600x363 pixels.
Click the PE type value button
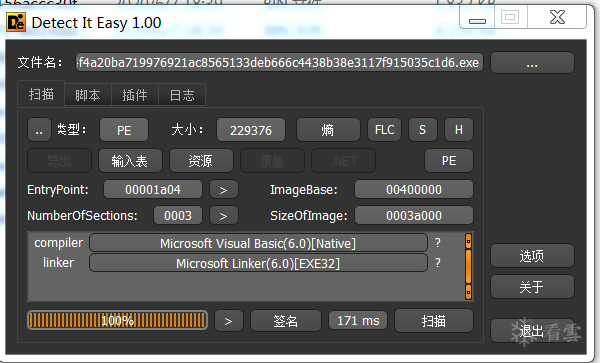(124, 130)
